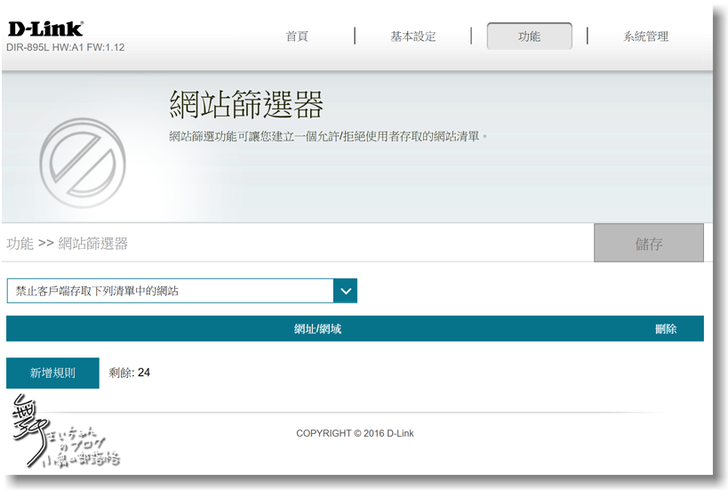Expand the filter mode dropdown arrow
The height and width of the screenshot is (490, 728).
pyautogui.click(x=346, y=291)
